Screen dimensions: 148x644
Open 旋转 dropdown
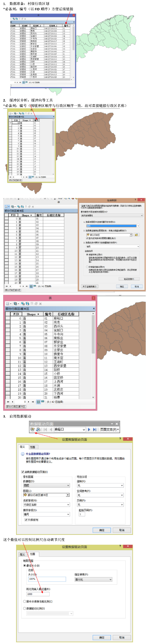(100, 485)
